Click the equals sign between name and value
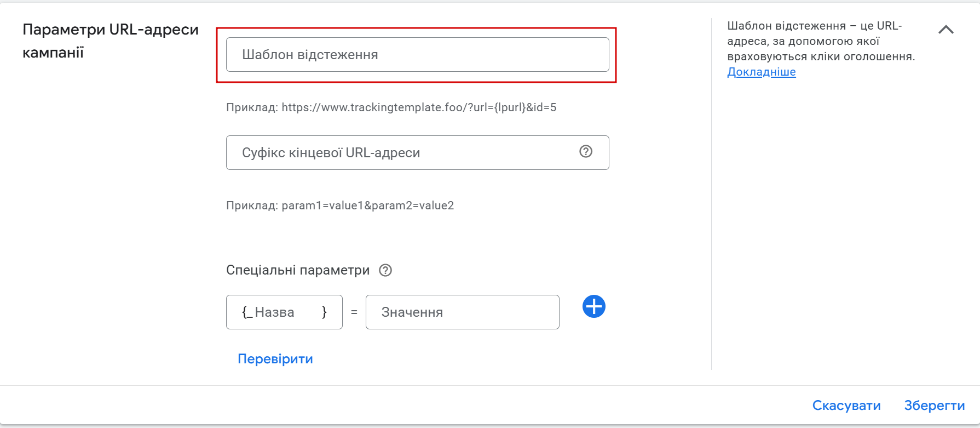 click(354, 312)
